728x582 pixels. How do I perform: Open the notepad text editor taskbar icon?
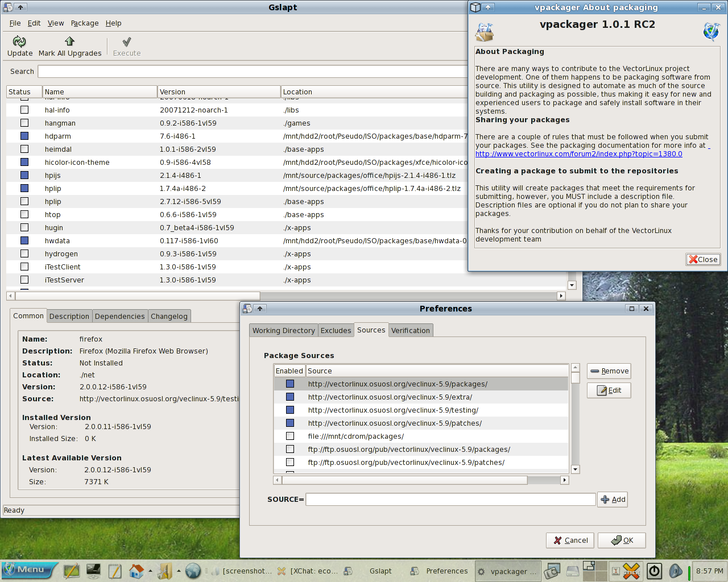click(x=114, y=571)
